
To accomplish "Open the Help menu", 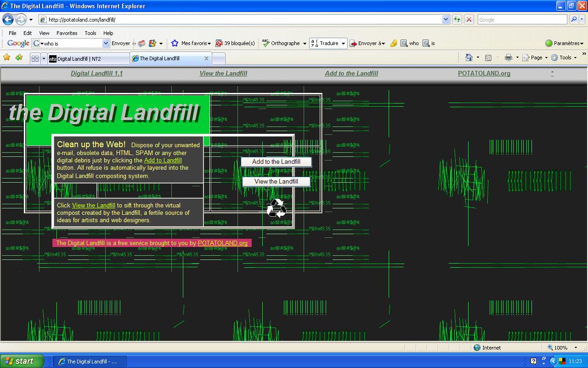I will tap(108, 33).
